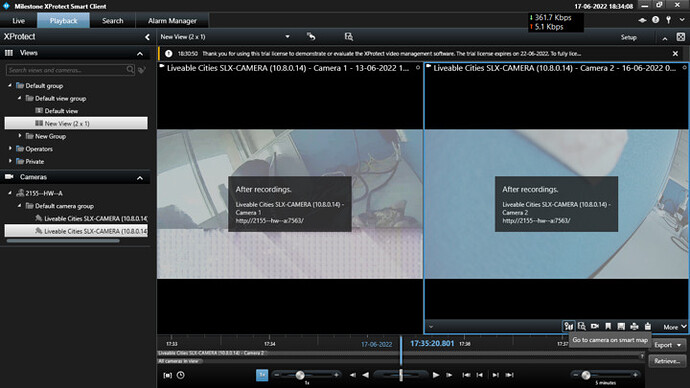Click the help question mark icon

[x=656, y=20]
